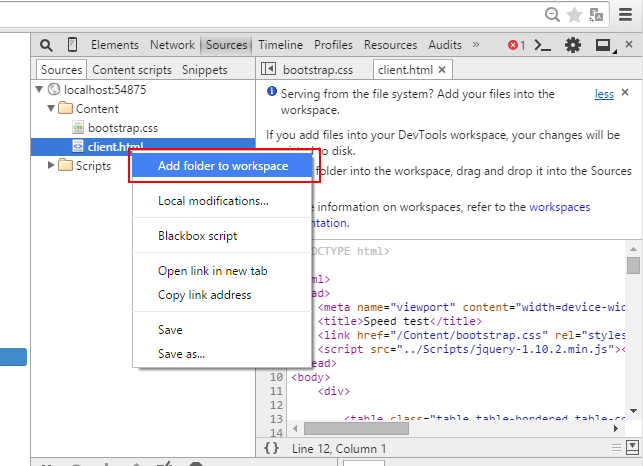The image size is (643, 466).
Task: Open the Audits panel
Action: 445,45
